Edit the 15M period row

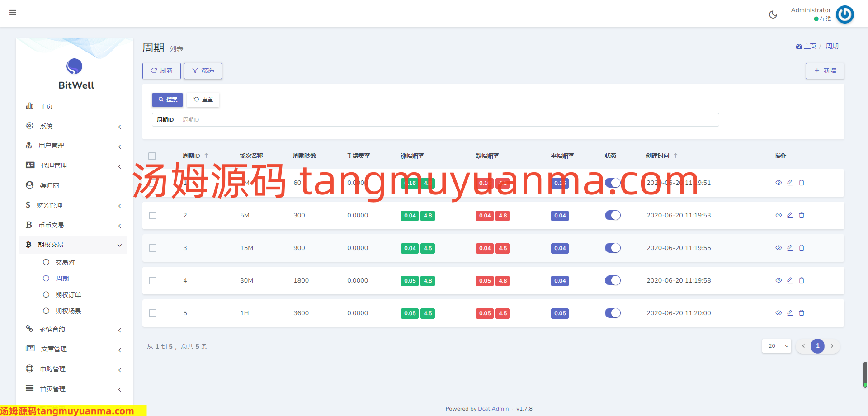[790, 248]
